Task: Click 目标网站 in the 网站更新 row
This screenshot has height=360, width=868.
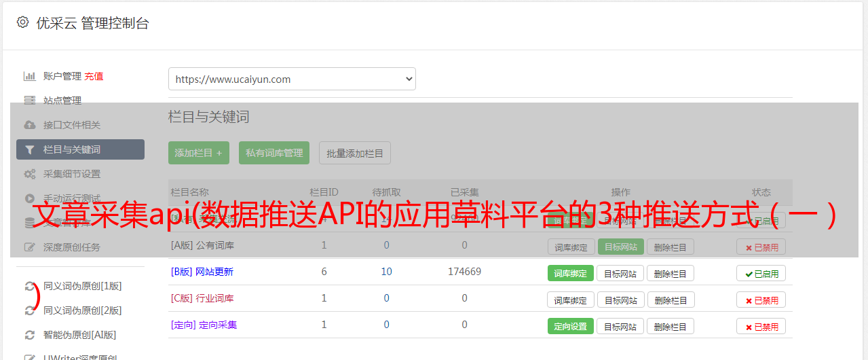Action: pos(620,274)
